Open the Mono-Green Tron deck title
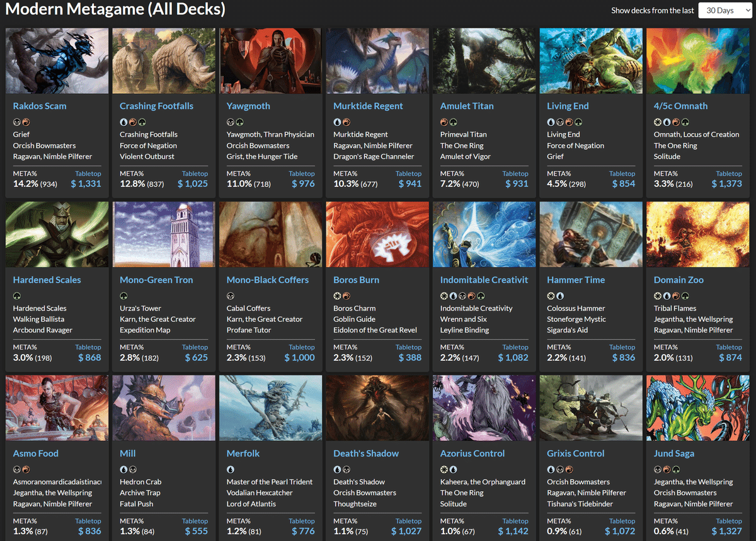 click(x=156, y=280)
